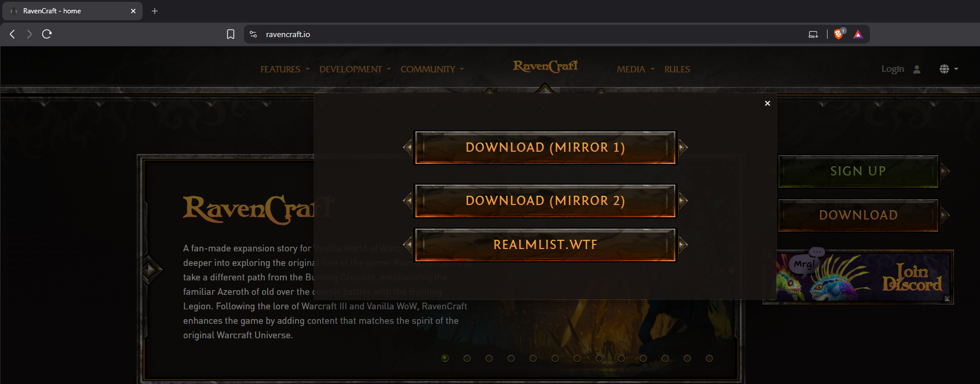
Task: Click the SIGN UP button
Action: click(x=858, y=171)
